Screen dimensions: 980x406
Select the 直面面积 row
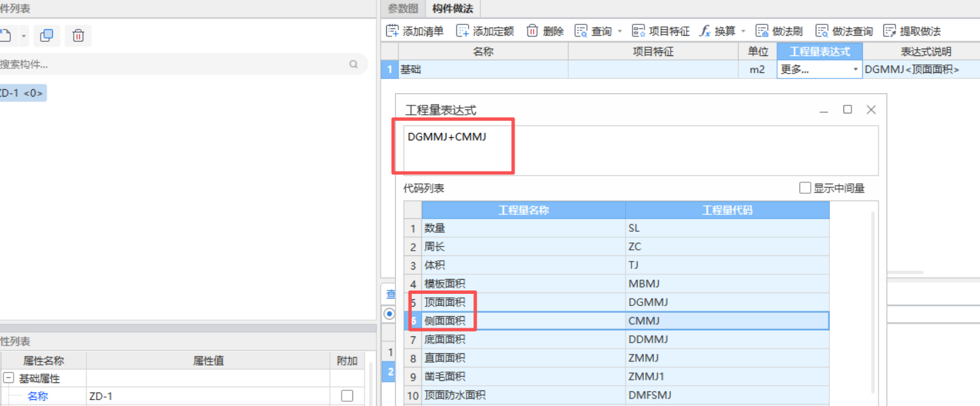[617, 358]
